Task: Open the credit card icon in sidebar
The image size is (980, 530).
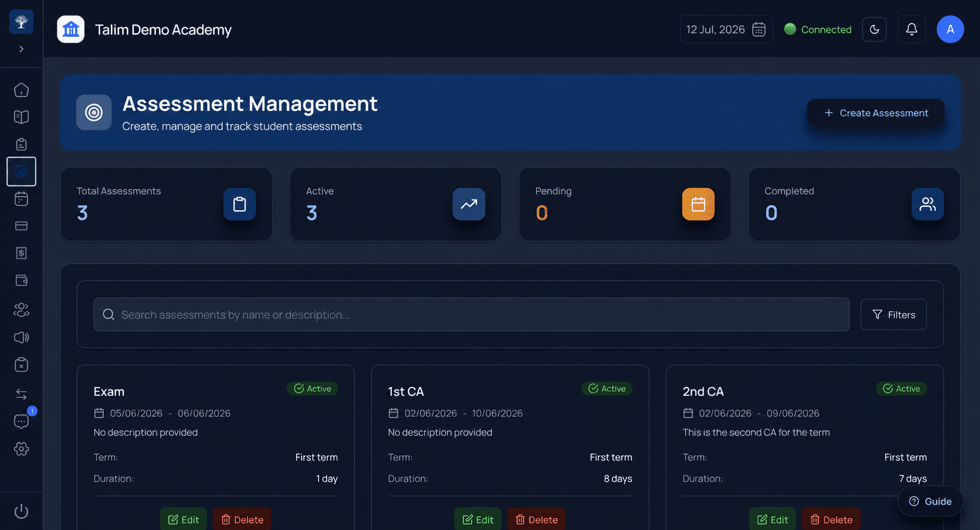Action: tap(21, 226)
